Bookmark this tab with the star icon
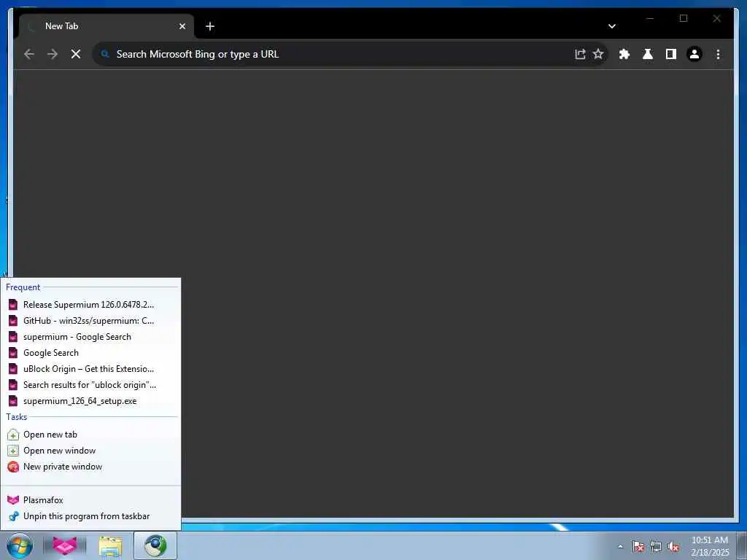 [598, 54]
